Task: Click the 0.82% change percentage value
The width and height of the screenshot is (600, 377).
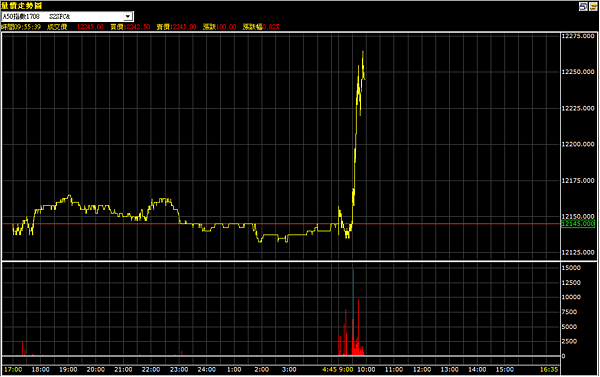Action: click(x=271, y=27)
